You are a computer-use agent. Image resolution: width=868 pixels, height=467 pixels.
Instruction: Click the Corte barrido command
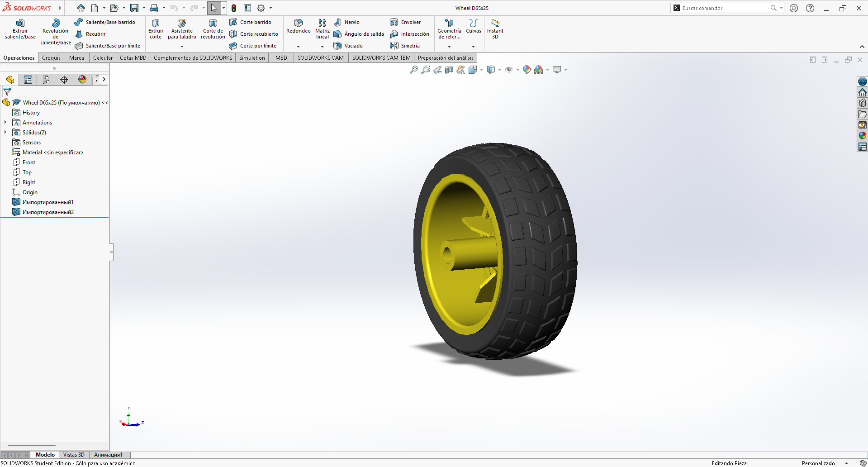click(250, 22)
